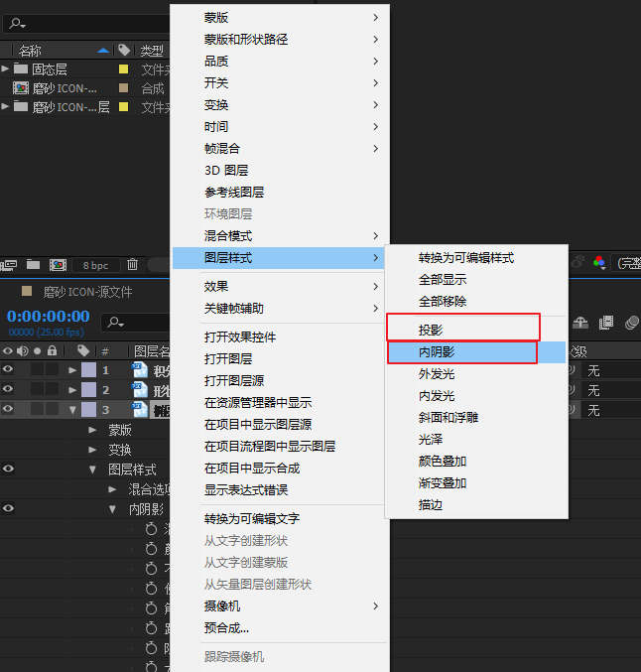Open the parent 无 dropdown for layer 3
Image resolution: width=641 pixels, height=672 pixels.
[x=611, y=410]
